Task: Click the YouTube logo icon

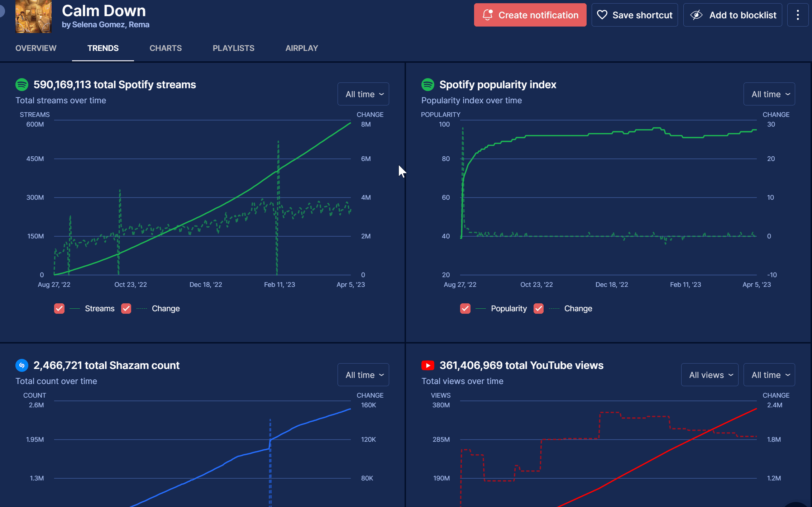Action: (428, 365)
